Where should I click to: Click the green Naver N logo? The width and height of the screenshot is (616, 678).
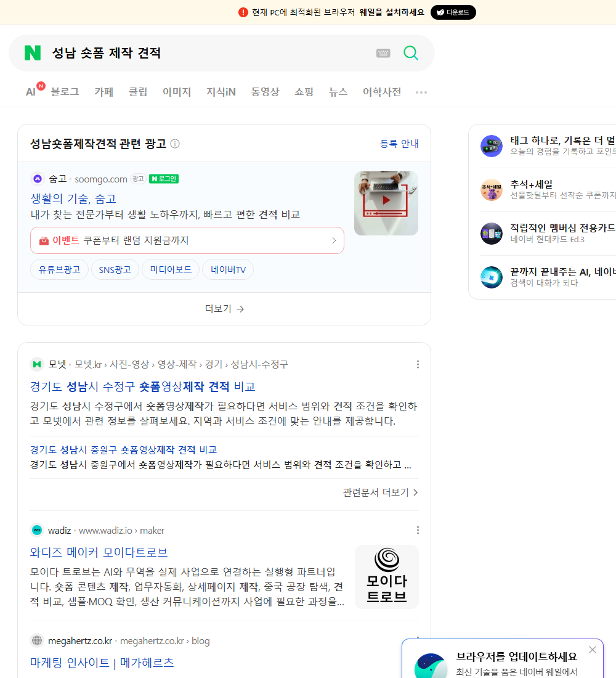click(33, 53)
